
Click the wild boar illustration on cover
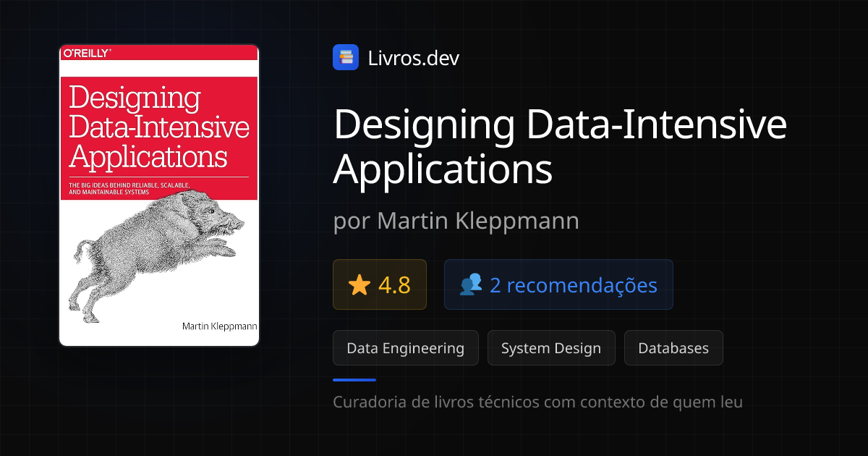coord(156,257)
